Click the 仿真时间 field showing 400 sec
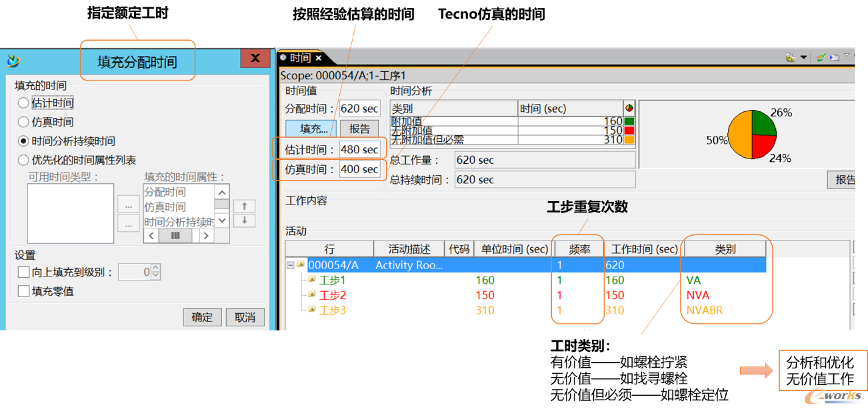Image resolution: width=868 pixels, height=411 pixels. [359, 169]
